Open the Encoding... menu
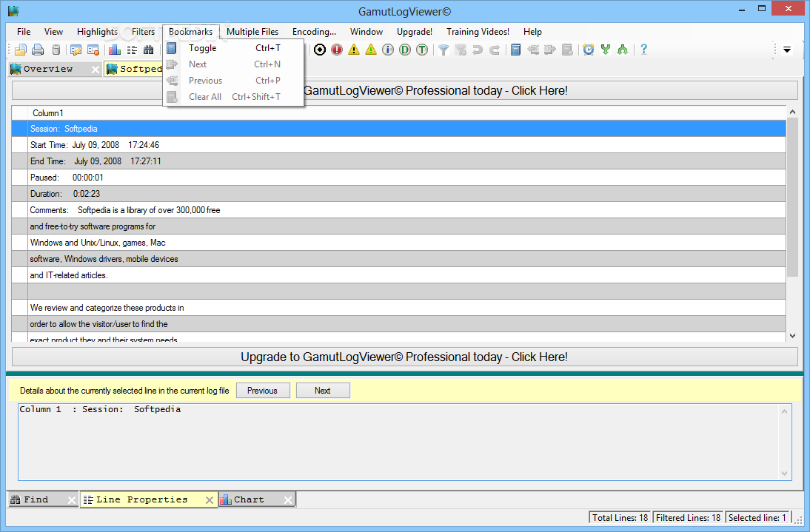810x532 pixels. [314, 32]
